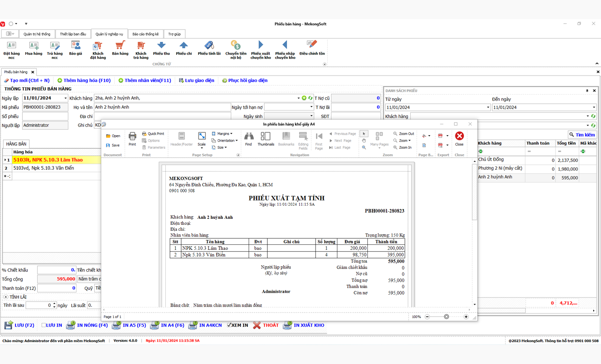Expand the Ngày lập date dropdown

pos(65,98)
